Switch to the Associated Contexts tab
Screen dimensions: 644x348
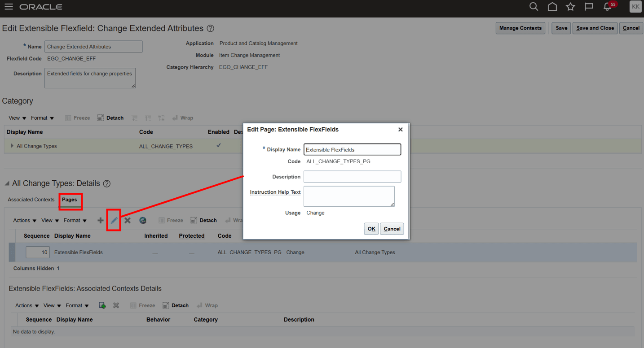tap(31, 200)
